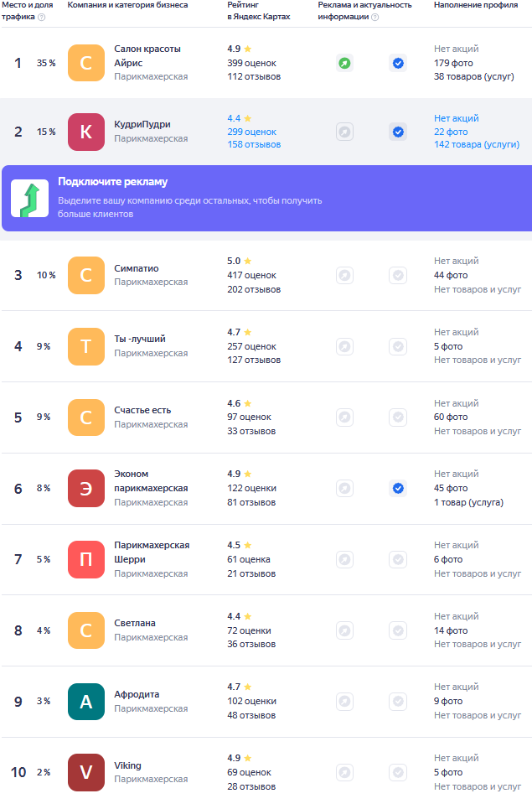The width and height of the screenshot is (532, 809).
Task: Select company name "Ты -лучший"
Action: tap(140, 339)
